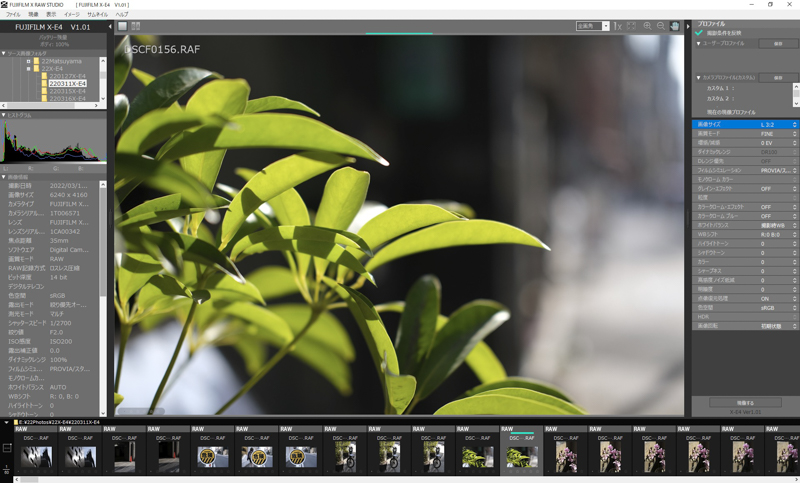Collapse the filmstrip with the triangle
The image size is (800, 483).
[x=7, y=422]
